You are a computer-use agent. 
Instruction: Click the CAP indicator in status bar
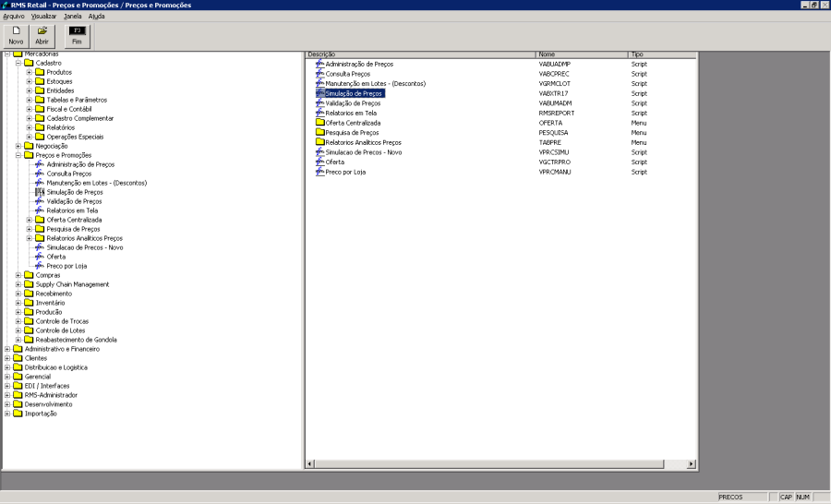(787, 498)
